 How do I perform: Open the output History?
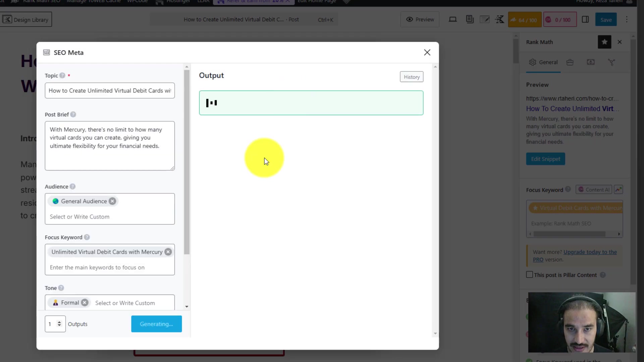point(412,77)
